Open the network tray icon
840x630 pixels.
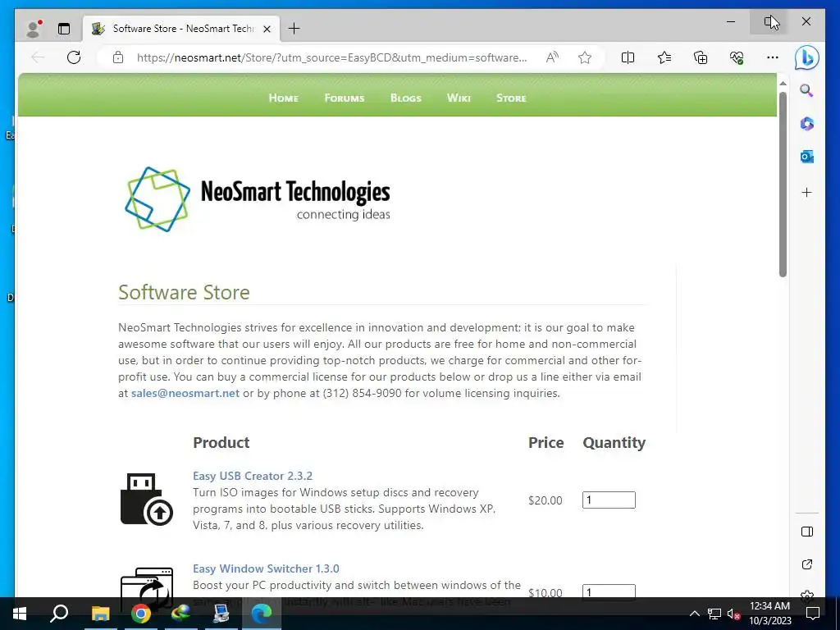714,614
